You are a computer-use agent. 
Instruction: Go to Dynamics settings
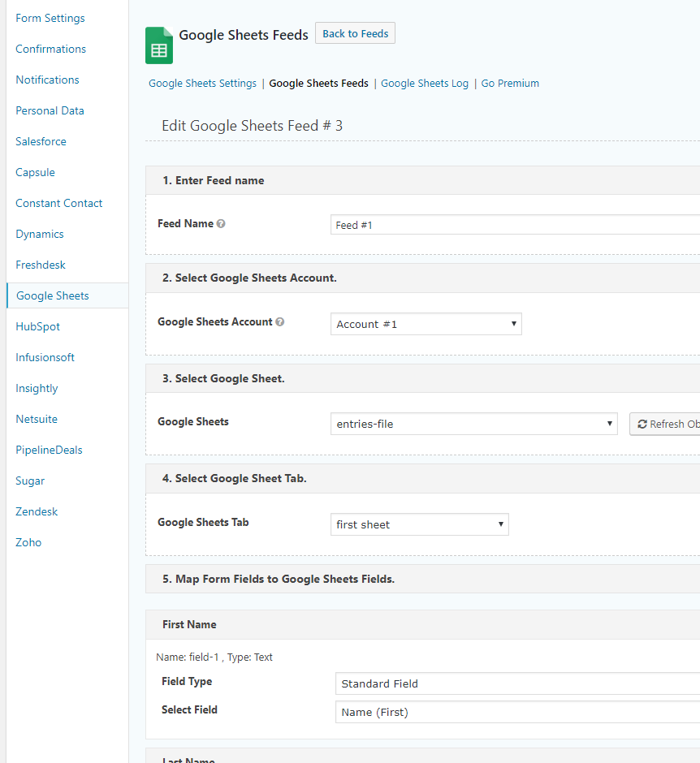click(x=40, y=234)
